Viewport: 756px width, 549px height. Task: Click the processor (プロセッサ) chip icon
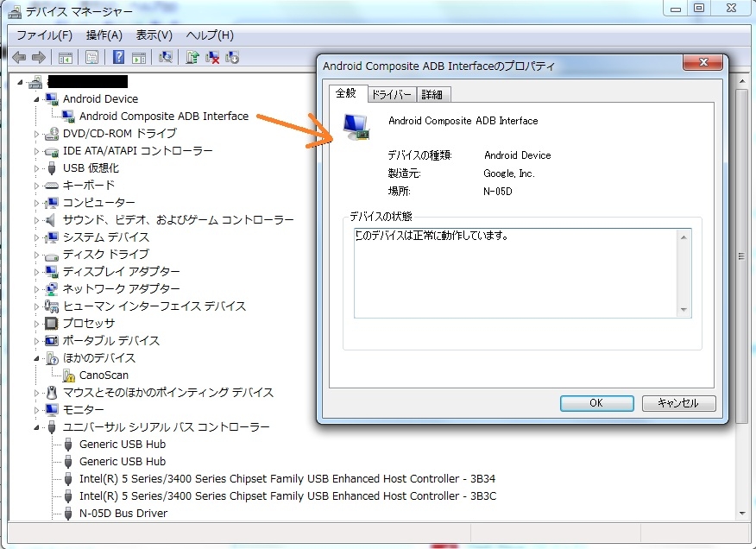coord(51,323)
